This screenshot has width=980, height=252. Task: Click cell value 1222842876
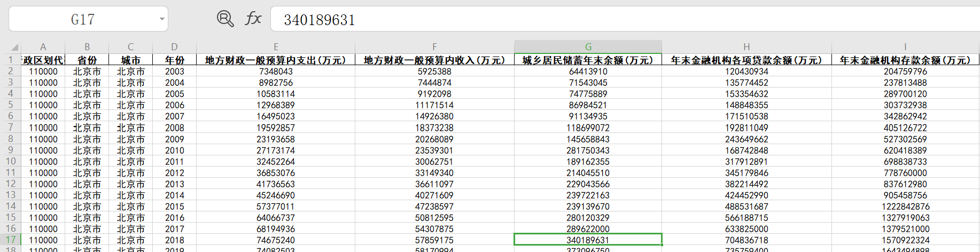(905, 207)
